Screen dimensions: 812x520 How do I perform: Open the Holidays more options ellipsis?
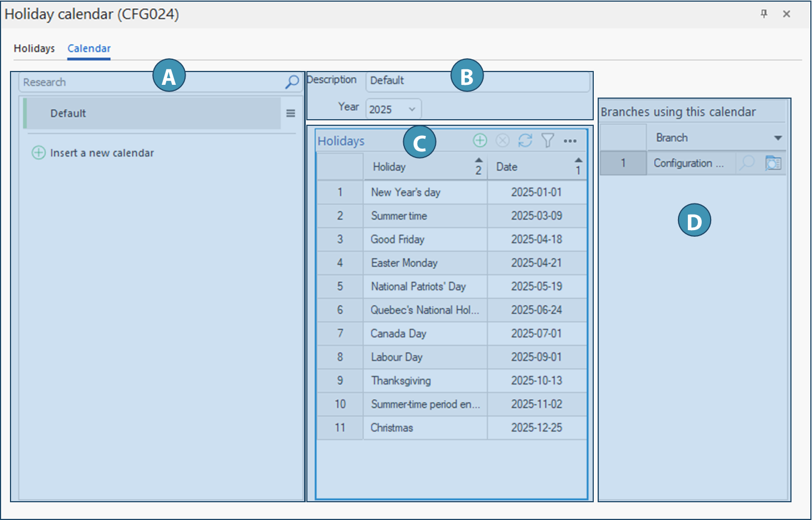coord(570,141)
